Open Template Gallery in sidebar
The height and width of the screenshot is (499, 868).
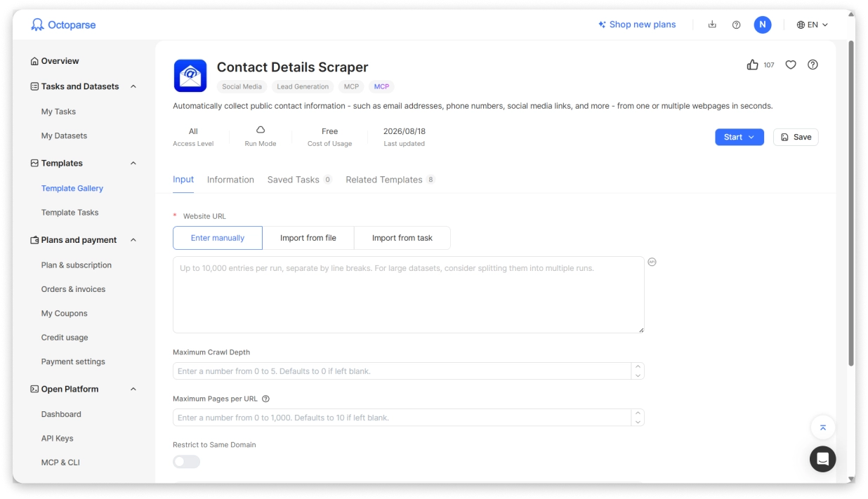[x=72, y=188]
